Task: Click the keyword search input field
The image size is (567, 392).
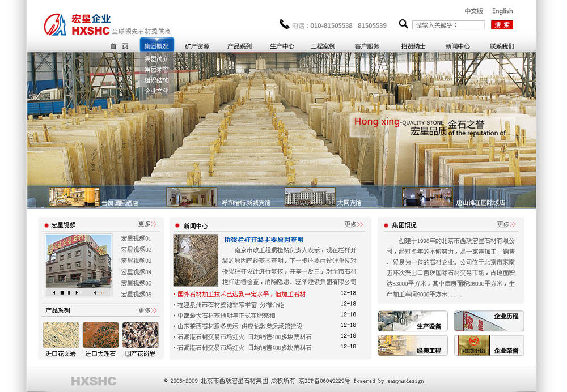Action: click(x=448, y=25)
